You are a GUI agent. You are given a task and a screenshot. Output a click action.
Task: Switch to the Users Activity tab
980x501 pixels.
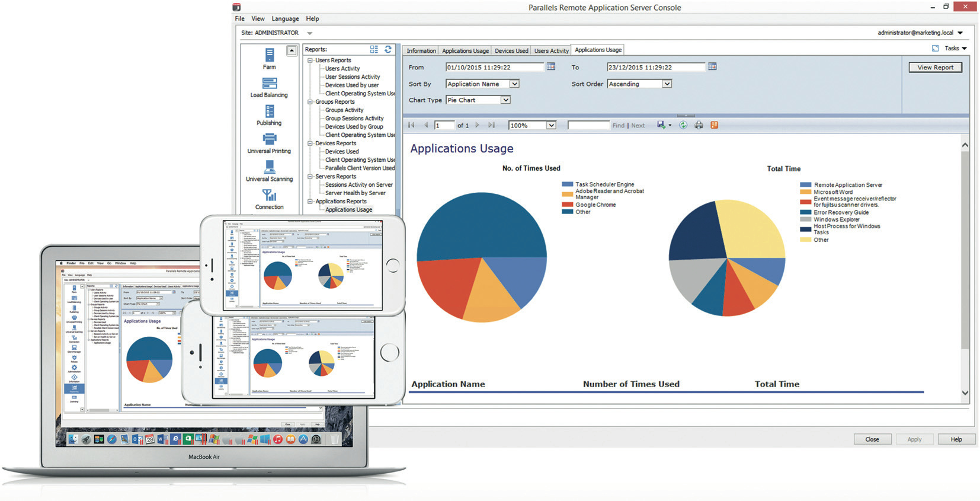[x=551, y=50]
